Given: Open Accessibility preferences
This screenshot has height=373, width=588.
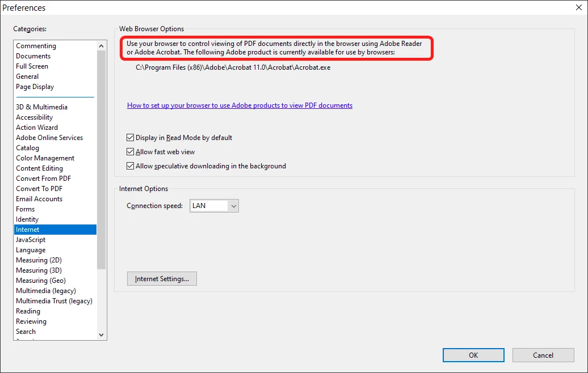Looking at the screenshot, I should 55,117.
